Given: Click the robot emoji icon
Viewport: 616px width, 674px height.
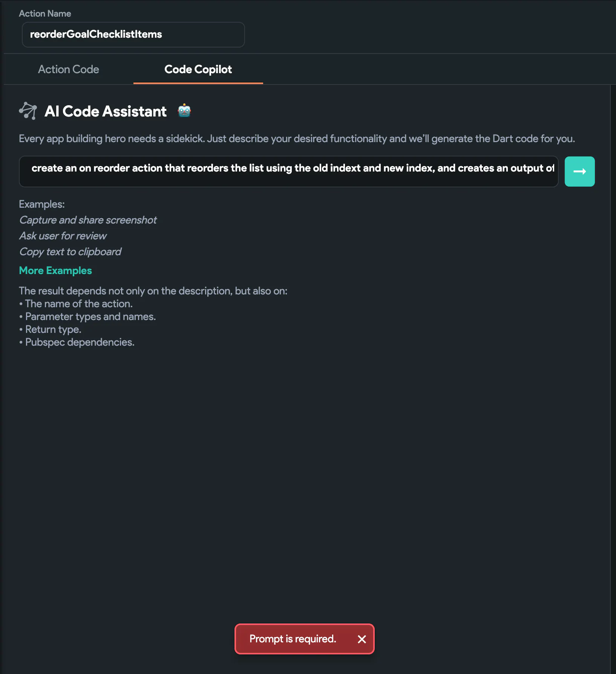Looking at the screenshot, I should pos(184,111).
